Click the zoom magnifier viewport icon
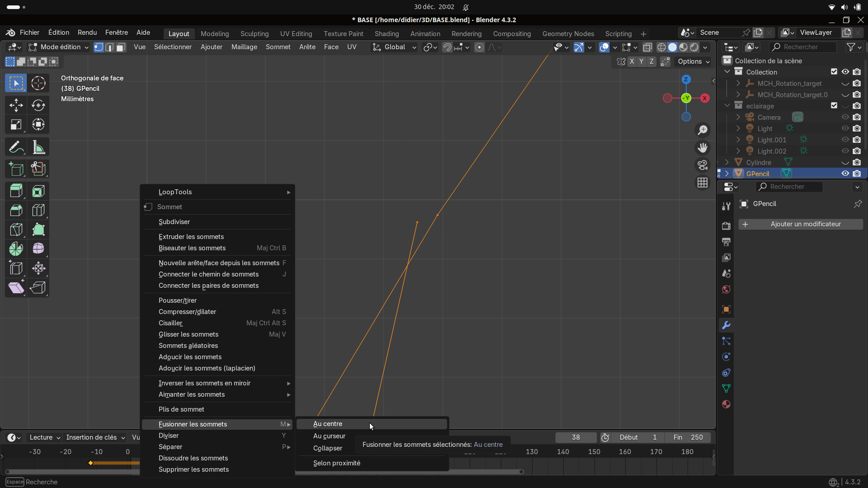This screenshot has width=868, height=488. point(703,130)
